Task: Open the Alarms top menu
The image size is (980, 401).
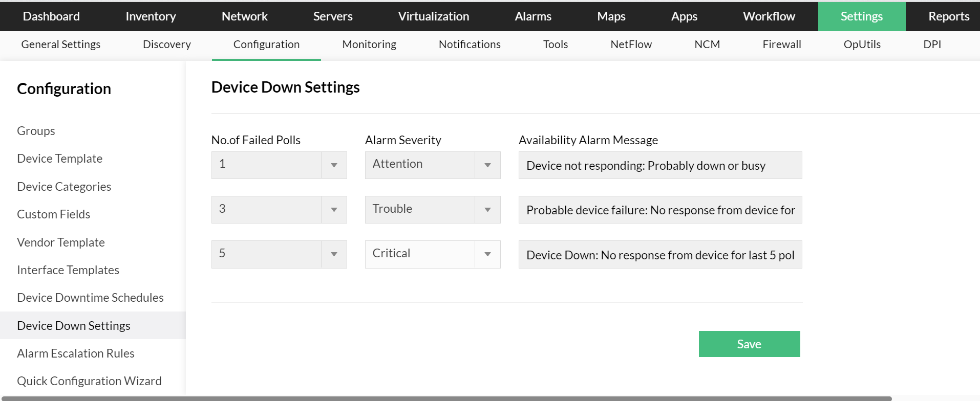Action: [533, 16]
